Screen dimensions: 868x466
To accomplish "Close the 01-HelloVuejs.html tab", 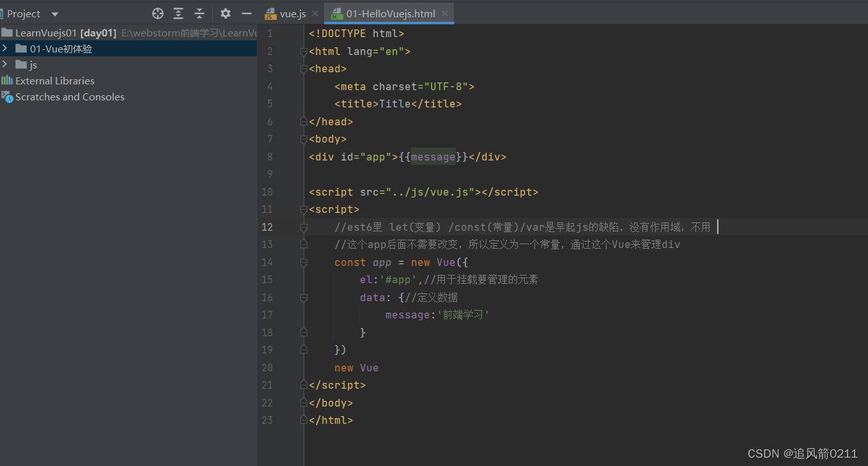I will (x=445, y=13).
